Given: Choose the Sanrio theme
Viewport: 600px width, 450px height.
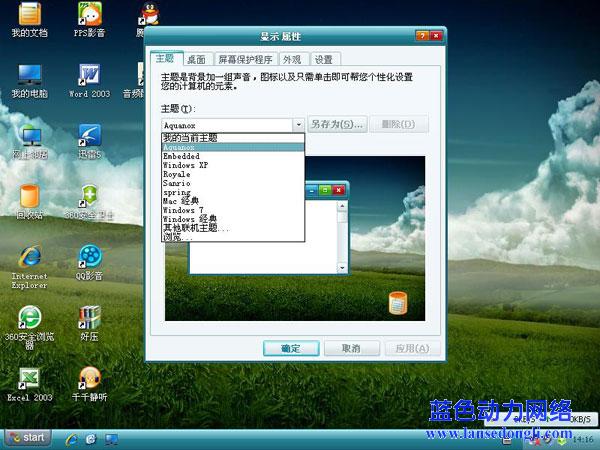Looking at the screenshot, I should pos(233,183).
